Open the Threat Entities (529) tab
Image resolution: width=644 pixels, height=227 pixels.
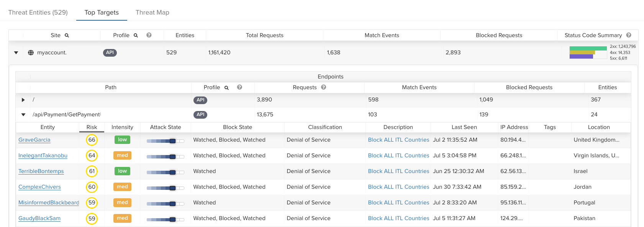[x=38, y=12]
